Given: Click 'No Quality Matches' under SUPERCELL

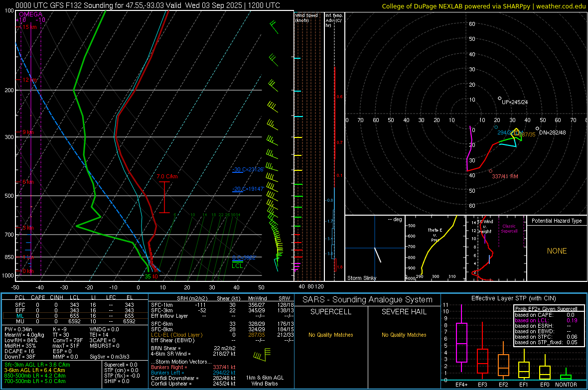Looking at the screenshot, I should tap(331, 335).
